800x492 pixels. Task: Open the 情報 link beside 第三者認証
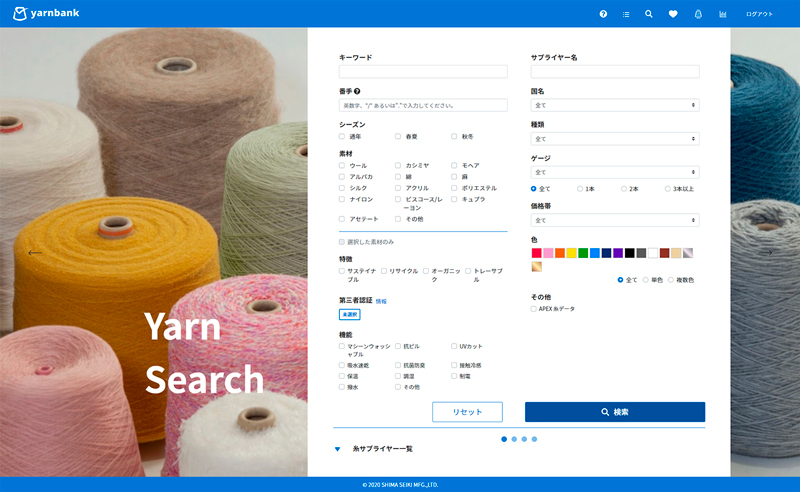[x=381, y=301]
